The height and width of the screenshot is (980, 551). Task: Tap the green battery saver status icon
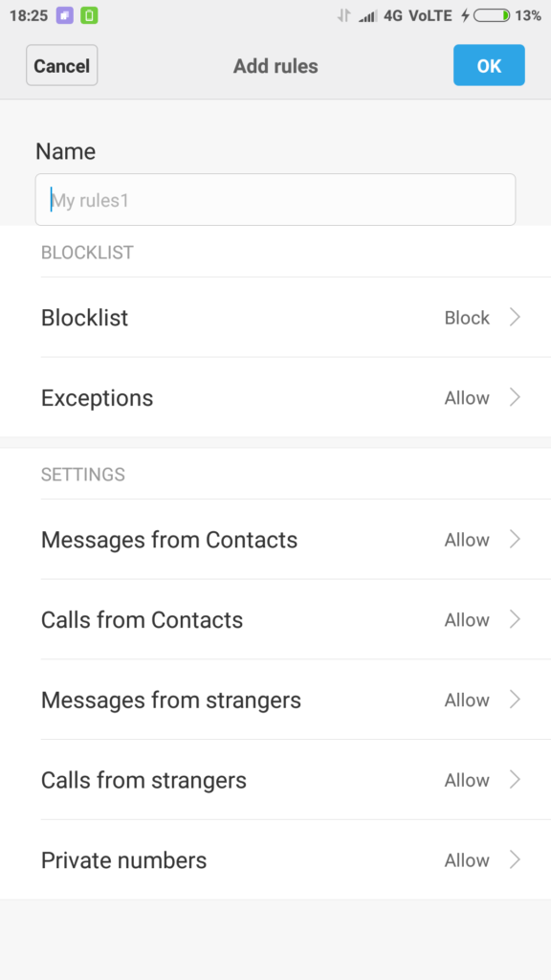point(89,15)
